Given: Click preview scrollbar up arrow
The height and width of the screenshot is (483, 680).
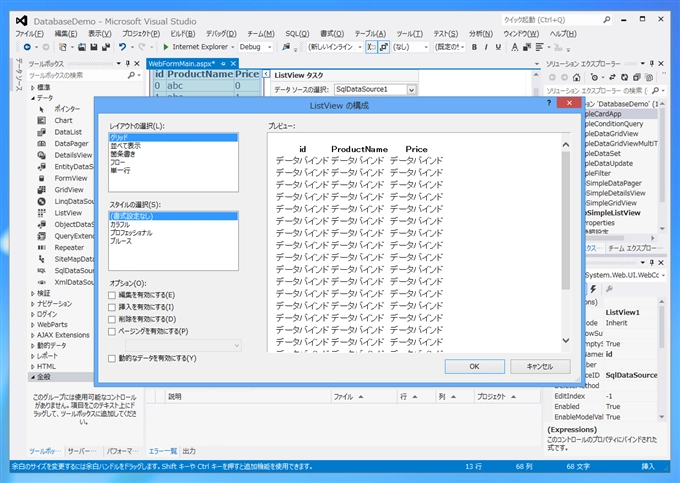Looking at the screenshot, I should tap(566, 145).
